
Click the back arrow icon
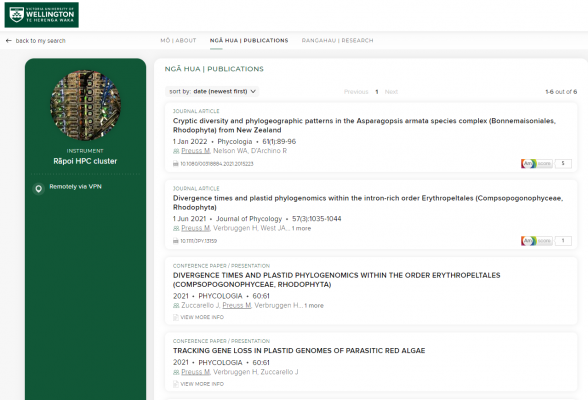click(x=9, y=40)
